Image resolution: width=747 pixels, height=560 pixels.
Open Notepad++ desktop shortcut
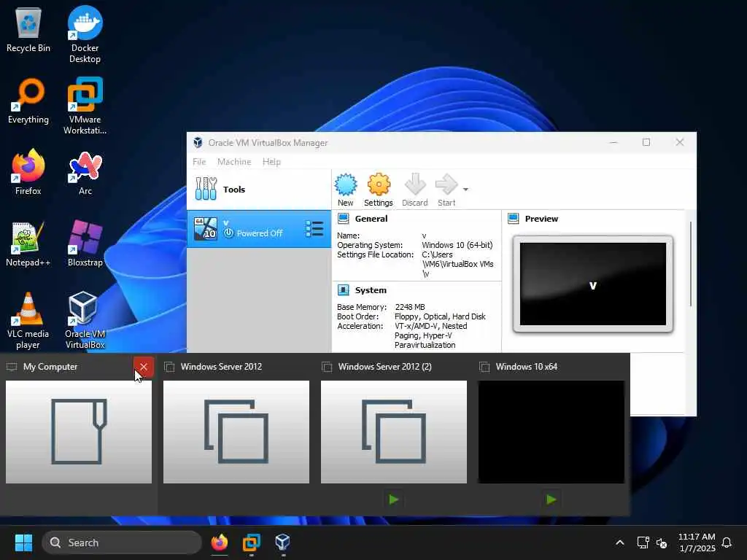pos(28,244)
